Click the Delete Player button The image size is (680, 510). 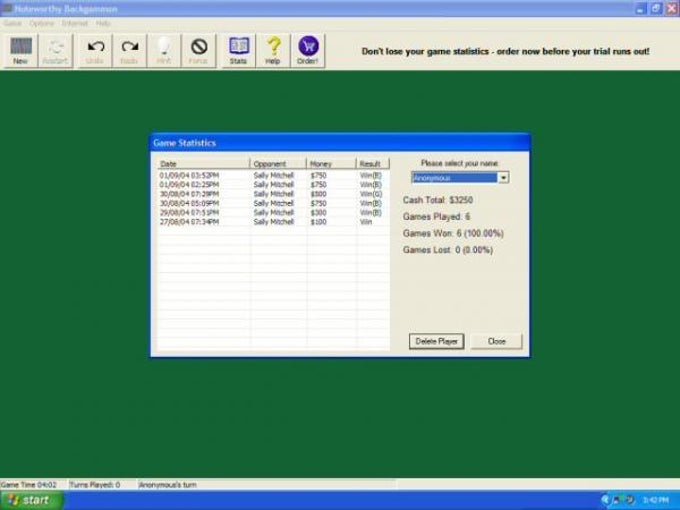[436, 341]
